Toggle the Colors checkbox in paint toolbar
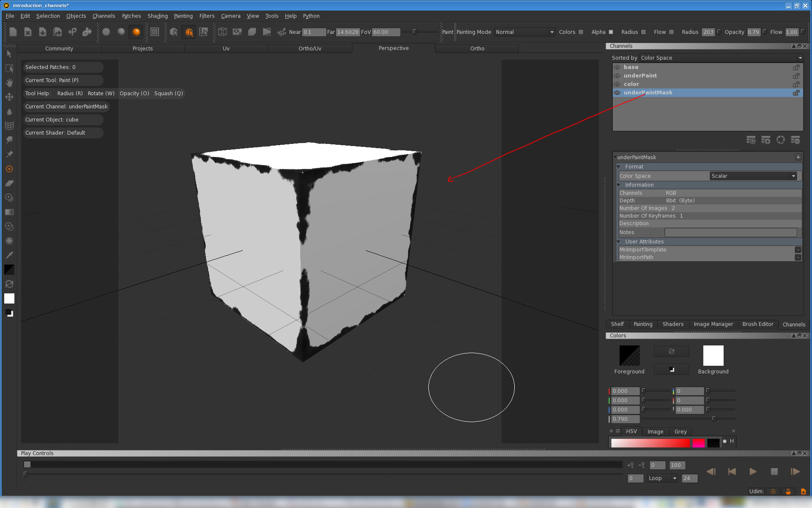 click(581, 32)
